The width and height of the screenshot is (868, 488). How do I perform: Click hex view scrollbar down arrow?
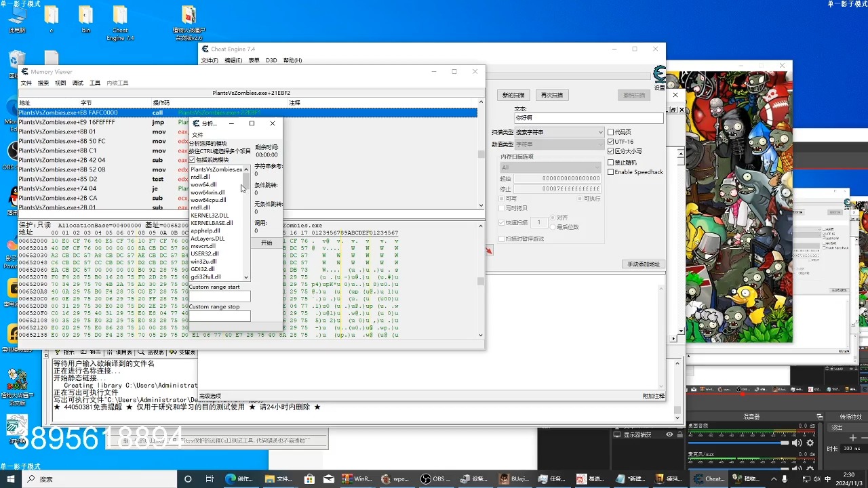[481, 335]
